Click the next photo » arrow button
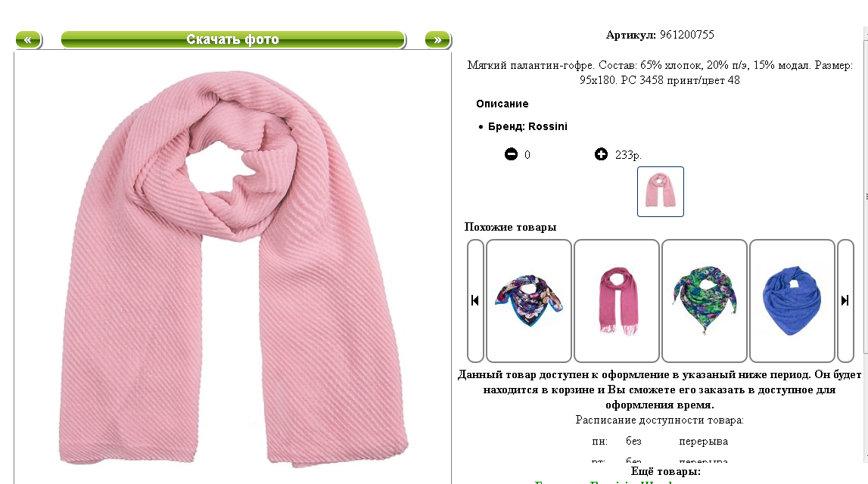 (438, 40)
